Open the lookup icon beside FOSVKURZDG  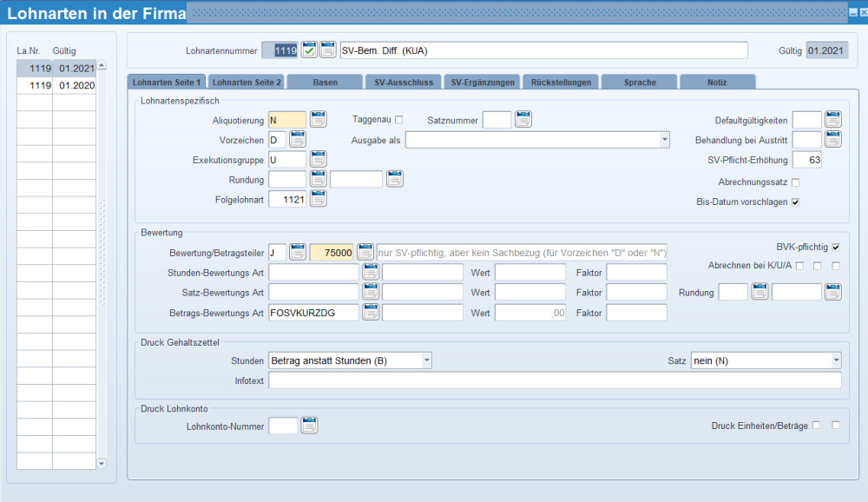[371, 313]
